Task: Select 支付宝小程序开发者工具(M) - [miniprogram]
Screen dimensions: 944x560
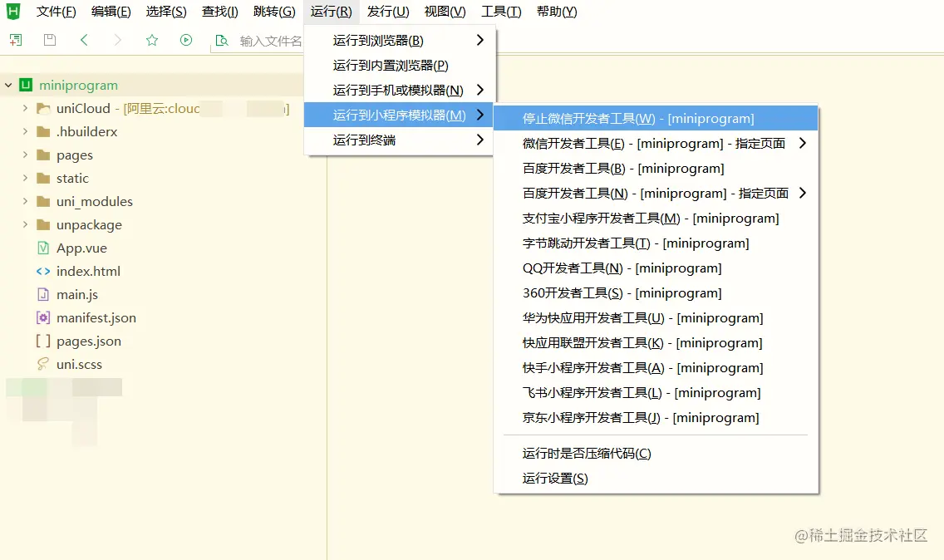Action: [656, 218]
